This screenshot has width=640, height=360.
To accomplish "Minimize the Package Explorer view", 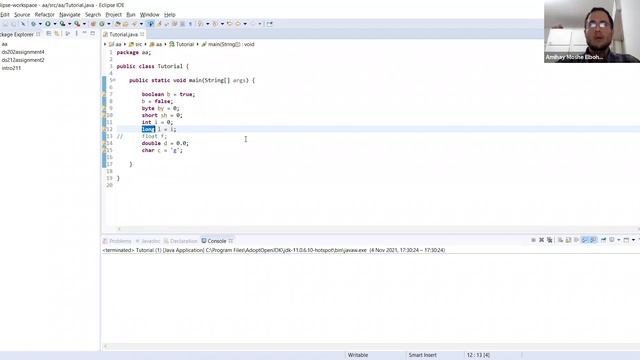I will (x=84, y=33).
